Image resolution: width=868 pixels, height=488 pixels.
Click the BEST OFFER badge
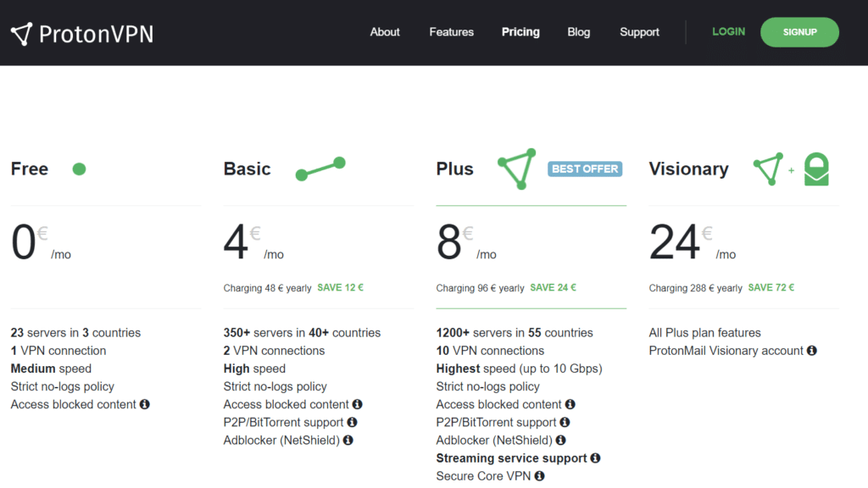click(x=585, y=169)
